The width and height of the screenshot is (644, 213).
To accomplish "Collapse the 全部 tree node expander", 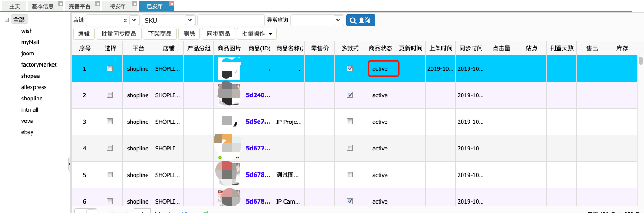I will point(6,20).
